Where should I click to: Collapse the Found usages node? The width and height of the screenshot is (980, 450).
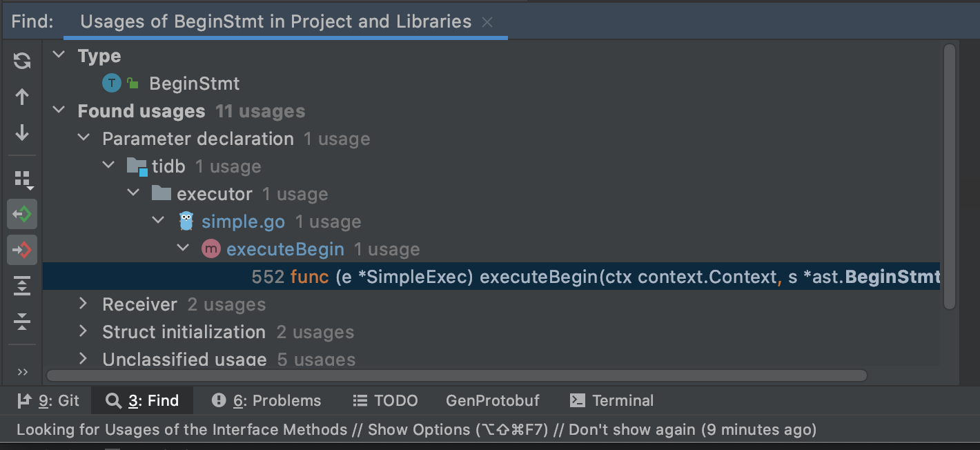click(x=59, y=110)
